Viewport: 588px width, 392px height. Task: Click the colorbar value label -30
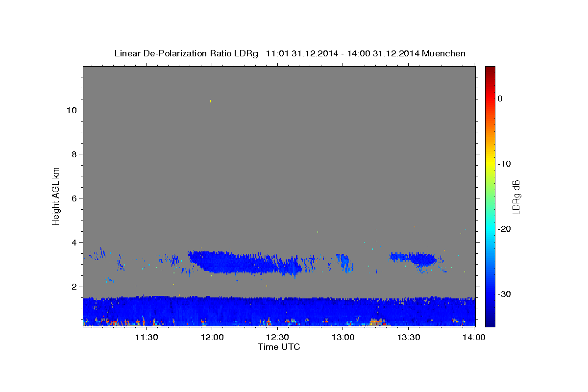[504, 294]
